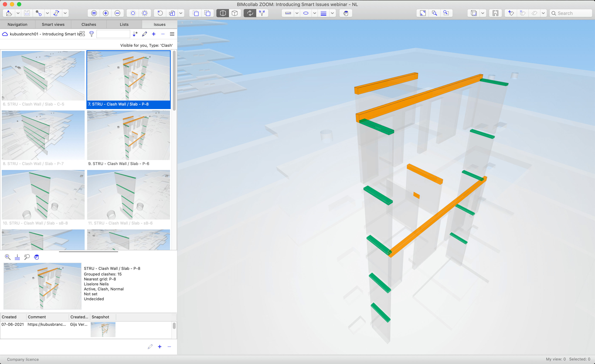The height and width of the screenshot is (364, 595).
Task: Click the equals-in-circle zoom reset icon
Action: click(x=94, y=13)
